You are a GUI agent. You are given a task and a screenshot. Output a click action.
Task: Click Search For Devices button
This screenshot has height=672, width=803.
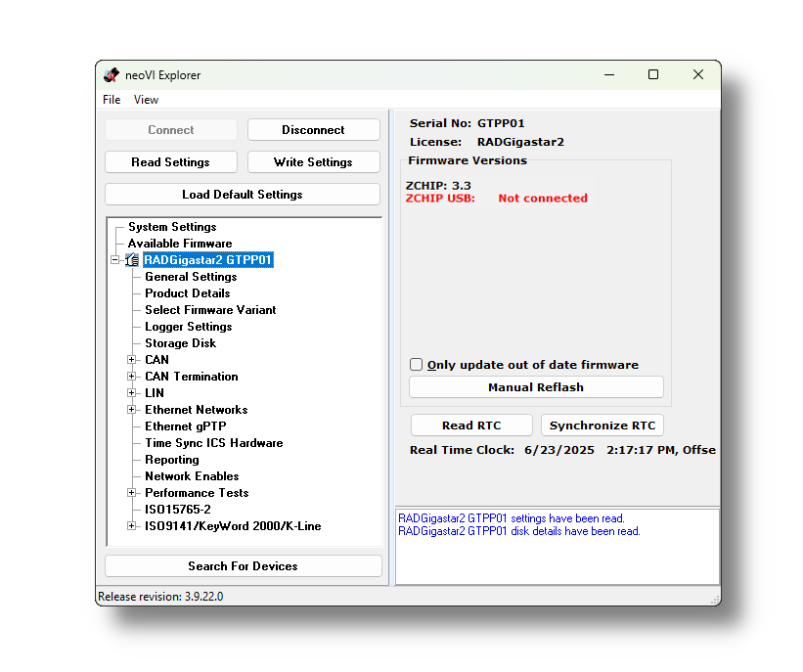(243, 566)
